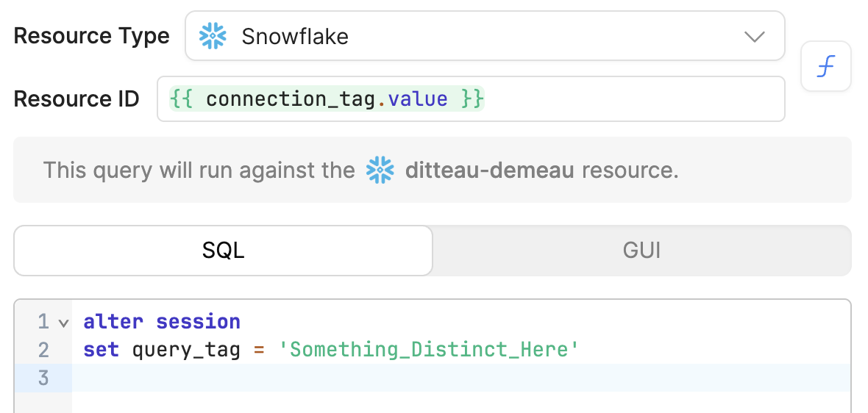Click line number 2 in the gutter
Viewport: 868px width, 413px height.
43,350
